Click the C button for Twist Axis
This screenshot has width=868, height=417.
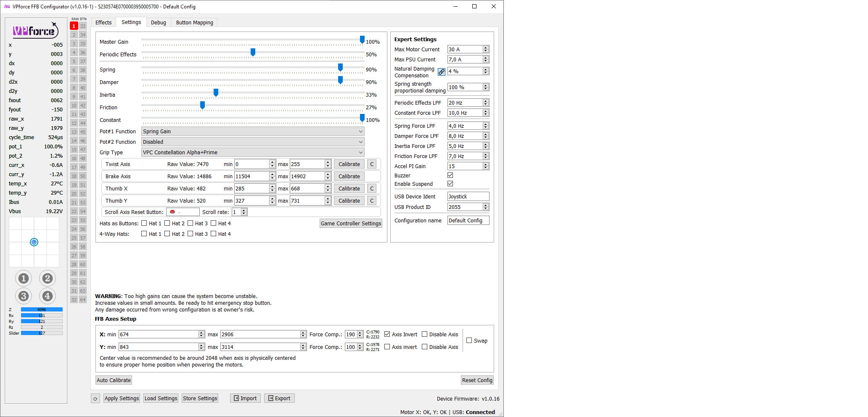coord(372,164)
